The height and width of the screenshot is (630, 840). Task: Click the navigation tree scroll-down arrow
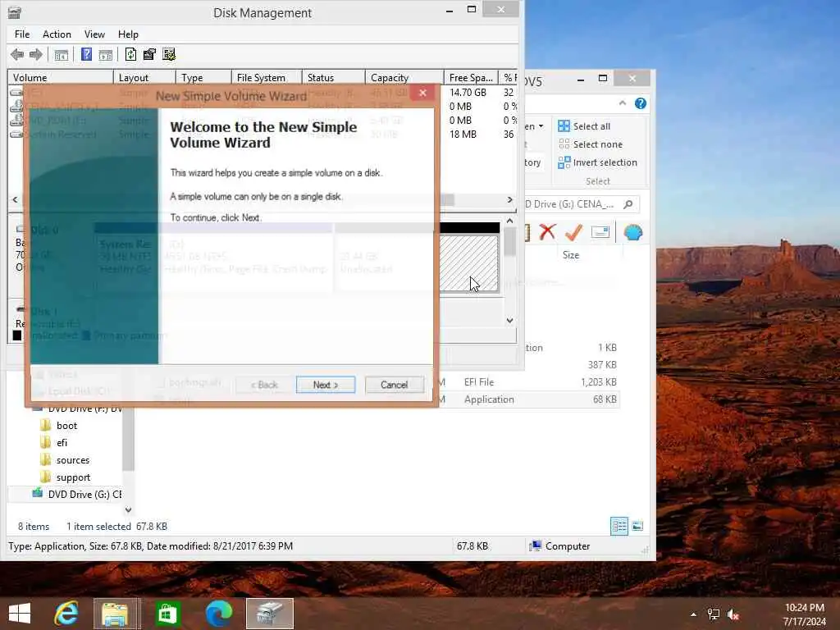(x=128, y=509)
